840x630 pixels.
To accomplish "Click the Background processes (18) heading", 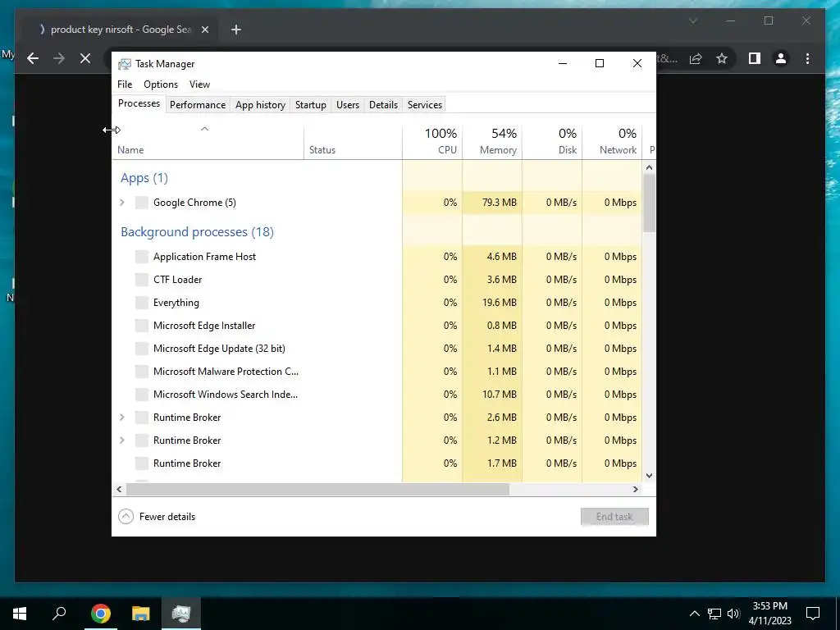I will [197, 232].
